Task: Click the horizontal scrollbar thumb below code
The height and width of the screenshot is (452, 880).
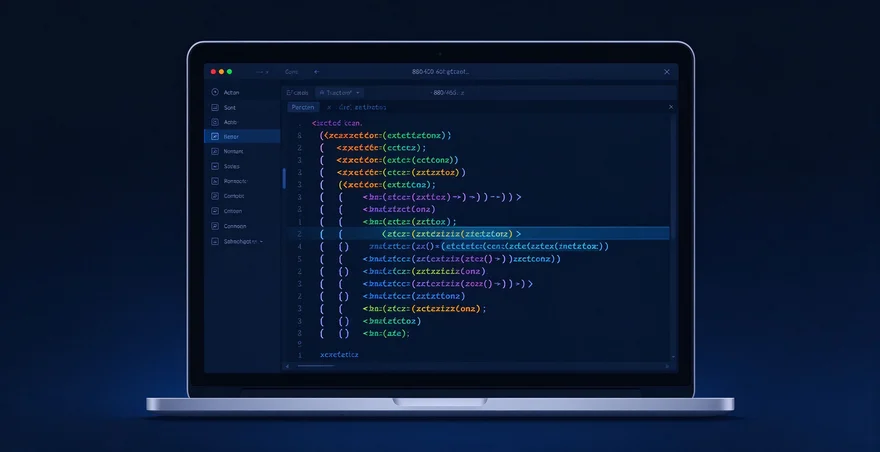Action: coord(316,366)
